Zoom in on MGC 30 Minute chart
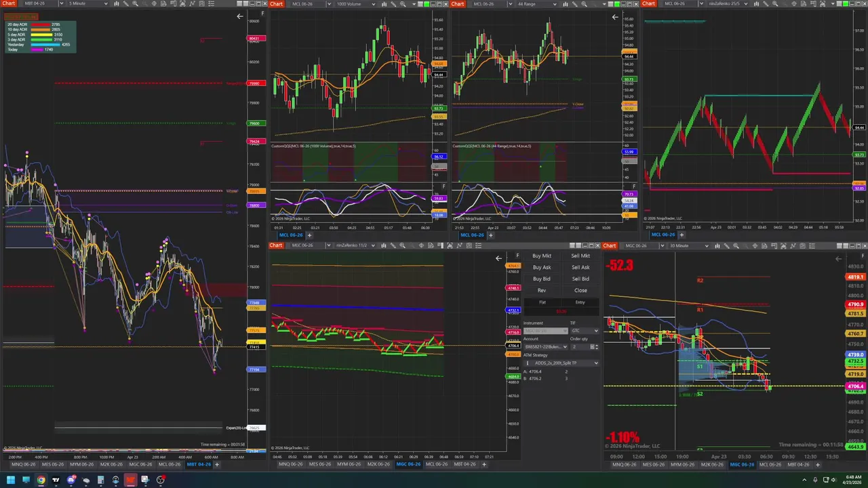The image size is (868, 488). 736,246
